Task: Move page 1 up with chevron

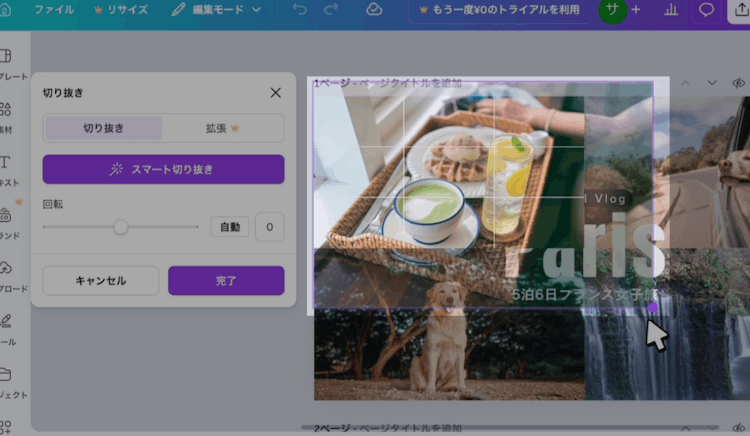Action: coord(685,83)
